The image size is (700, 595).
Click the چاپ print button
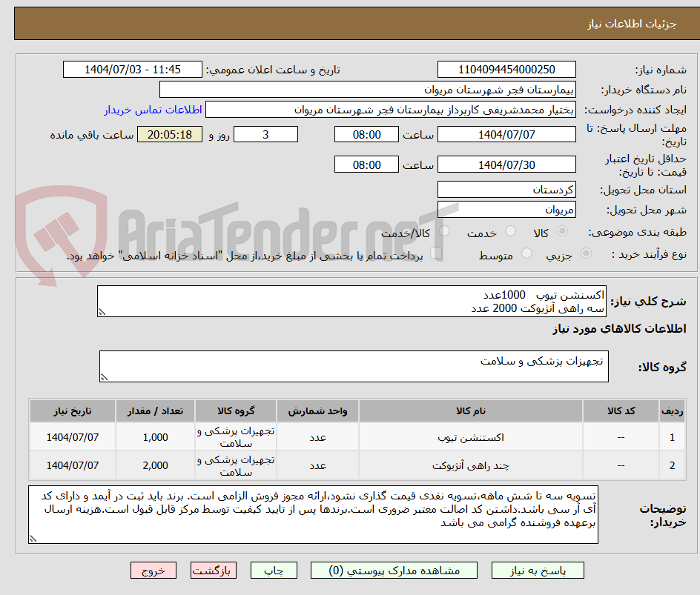[274, 570]
